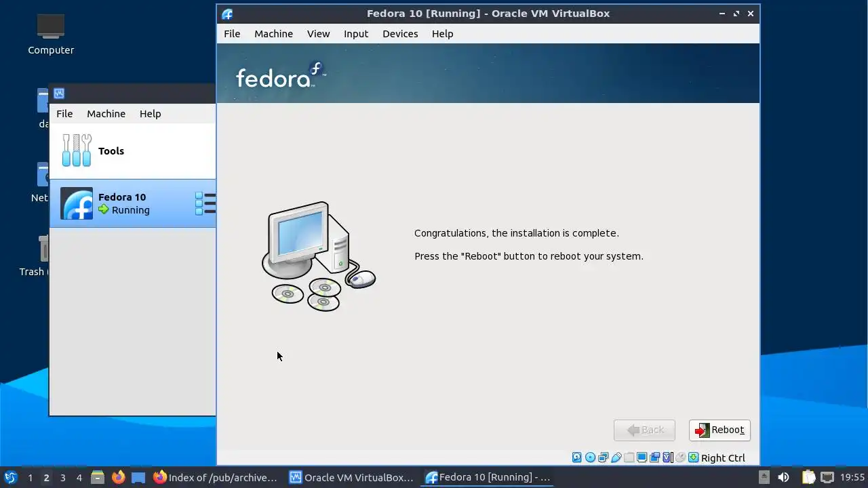868x488 pixels.
Task: Maximize the Fedora 10 VM window
Action: (x=736, y=14)
